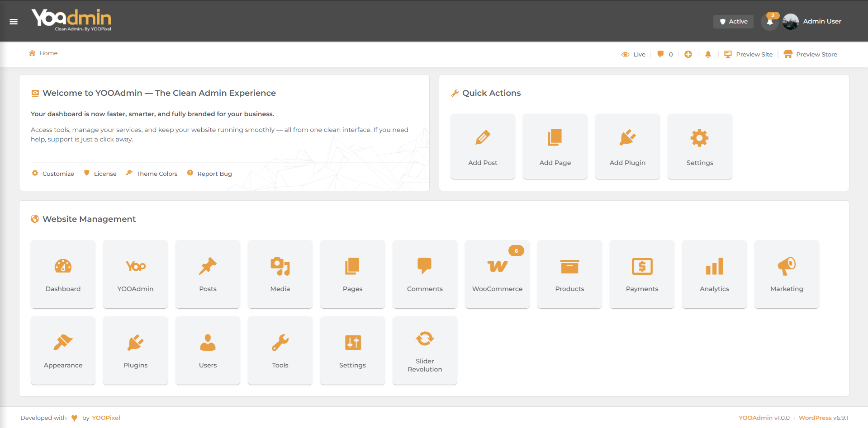Open the comments bubble icon in toolbar
The width and height of the screenshot is (868, 428).
pos(660,54)
